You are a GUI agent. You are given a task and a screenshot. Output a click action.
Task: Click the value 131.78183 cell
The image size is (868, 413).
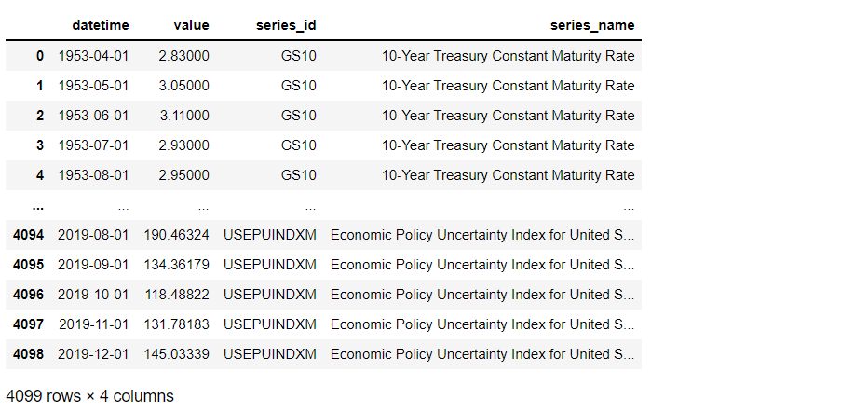point(176,324)
